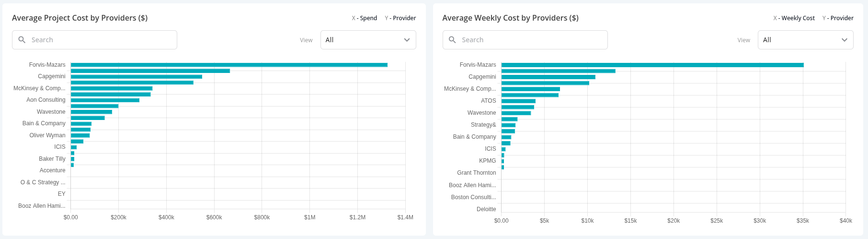Click the Deloitte provider label

point(486,209)
